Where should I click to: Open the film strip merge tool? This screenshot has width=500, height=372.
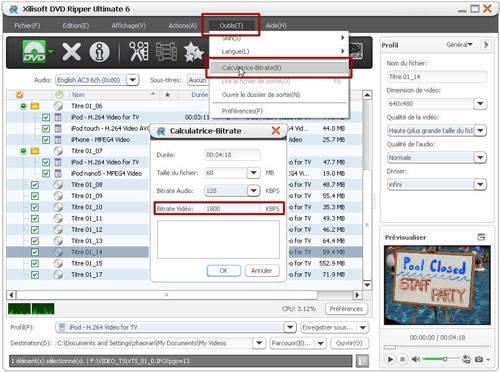pyautogui.click(x=166, y=52)
